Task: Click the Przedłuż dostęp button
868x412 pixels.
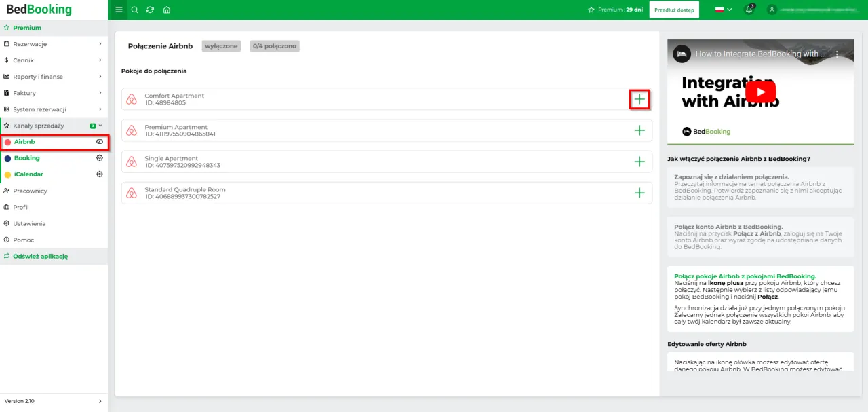Action: (x=674, y=10)
